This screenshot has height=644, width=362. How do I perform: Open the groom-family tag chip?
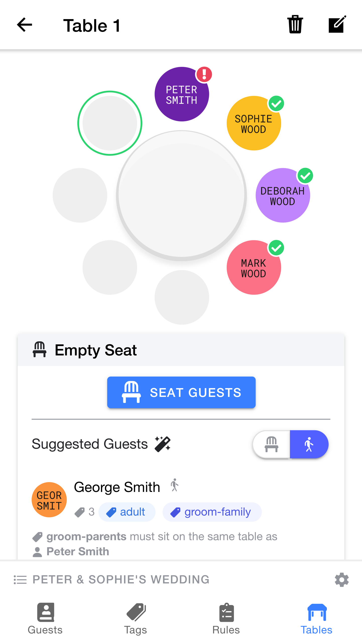pyautogui.click(x=212, y=512)
